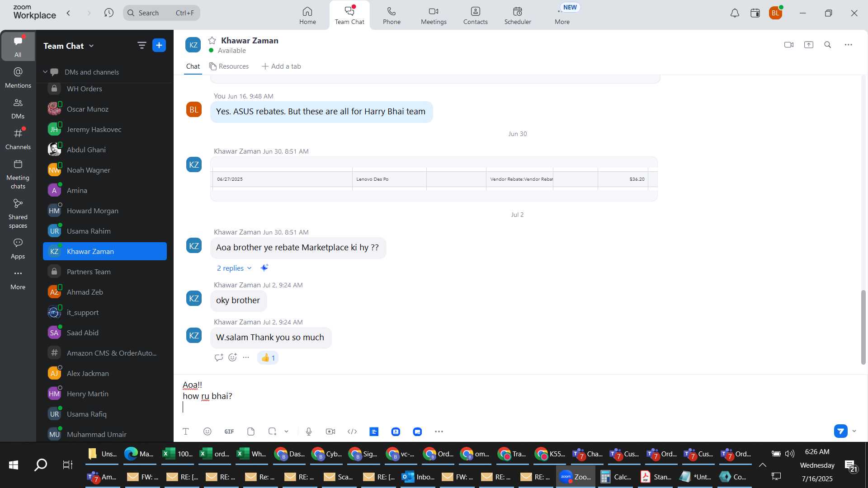The image size is (868, 488).
Task: Open chat with Jeremy Haskovec
Action: [105, 129]
